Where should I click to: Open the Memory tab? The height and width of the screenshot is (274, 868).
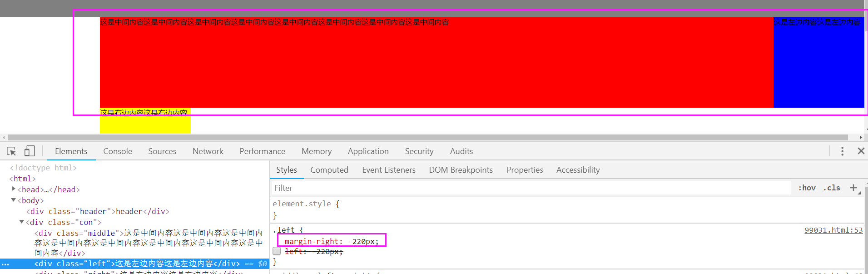[x=317, y=151]
